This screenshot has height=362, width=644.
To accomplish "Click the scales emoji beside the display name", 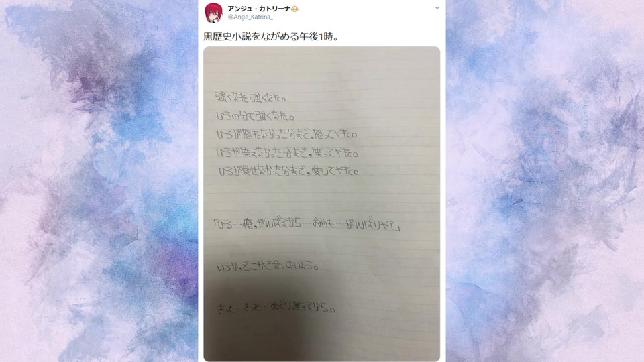I will (x=294, y=9).
